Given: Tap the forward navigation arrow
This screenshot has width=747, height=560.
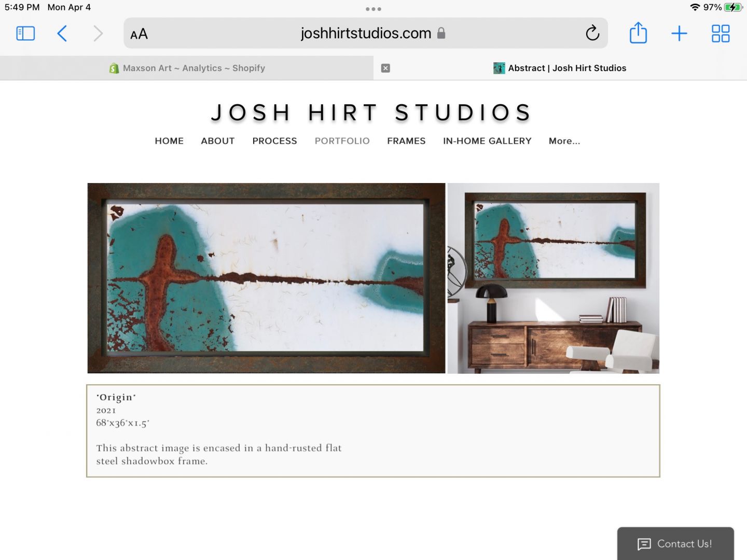Looking at the screenshot, I should tap(98, 34).
